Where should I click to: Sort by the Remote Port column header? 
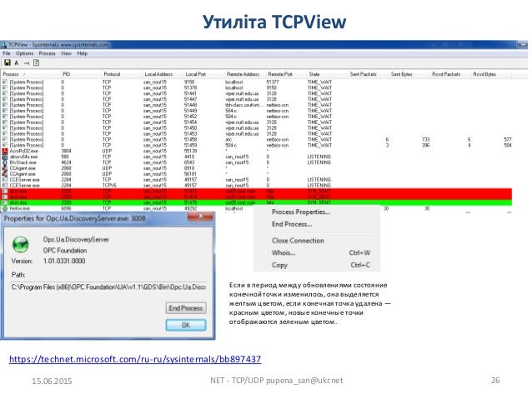[280, 74]
